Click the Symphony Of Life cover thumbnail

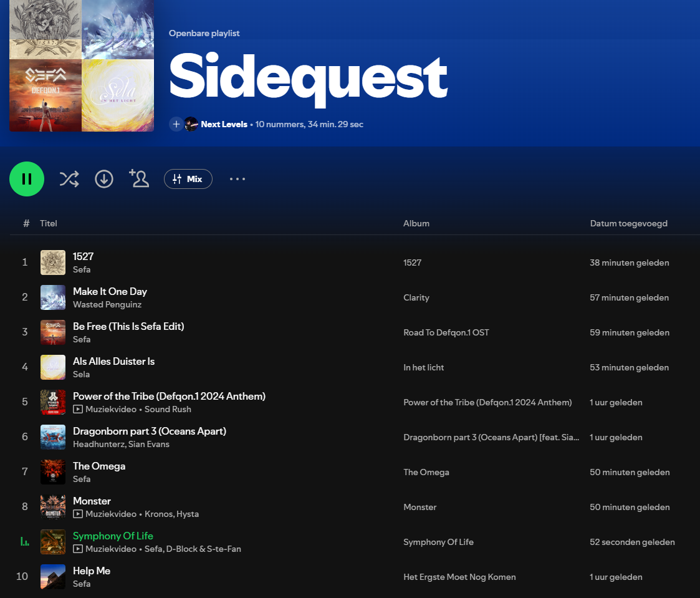53,542
